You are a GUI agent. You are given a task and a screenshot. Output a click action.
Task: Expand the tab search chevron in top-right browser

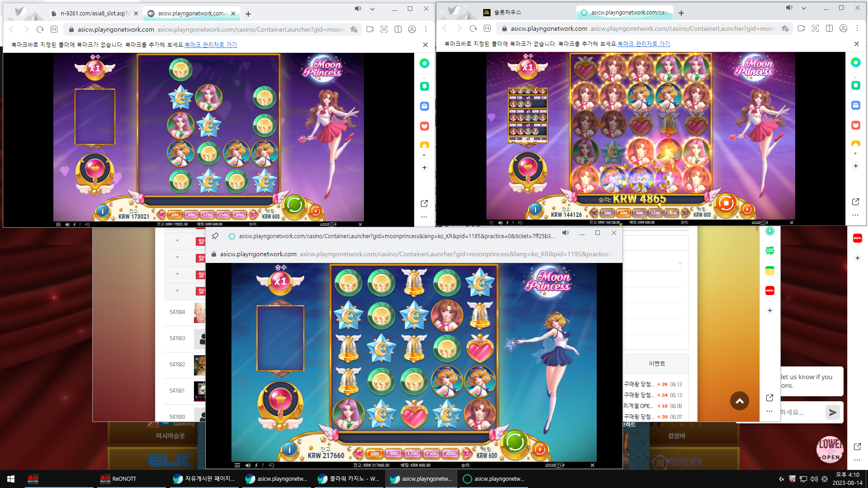pos(804,8)
